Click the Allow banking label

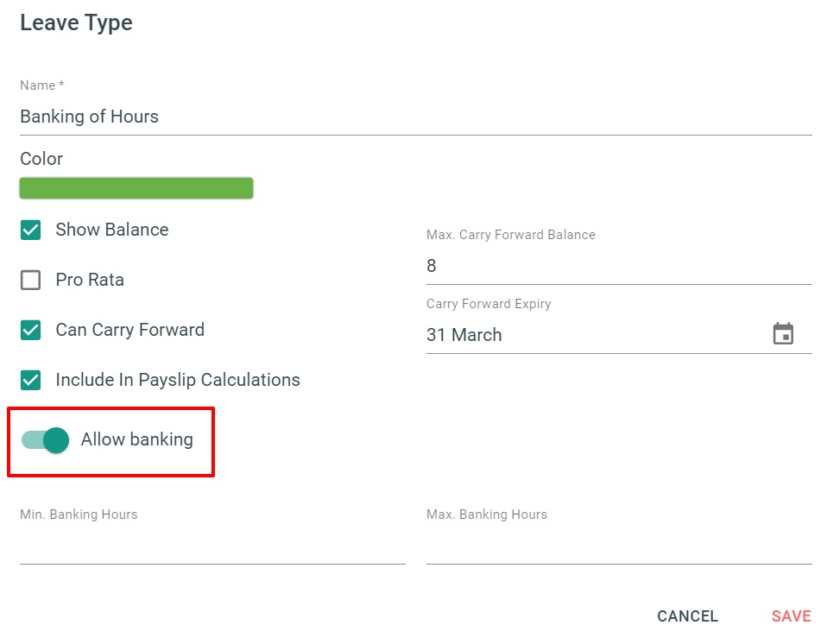pos(135,439)
